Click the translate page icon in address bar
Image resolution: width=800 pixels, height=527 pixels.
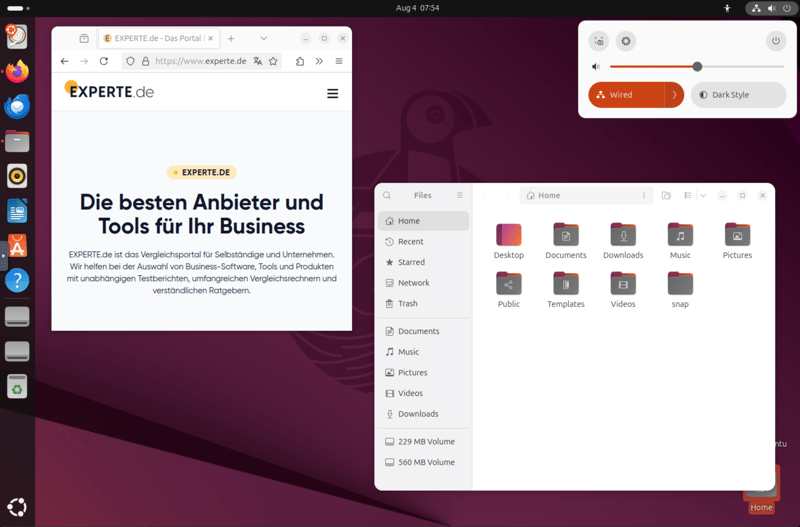point(257,61)
